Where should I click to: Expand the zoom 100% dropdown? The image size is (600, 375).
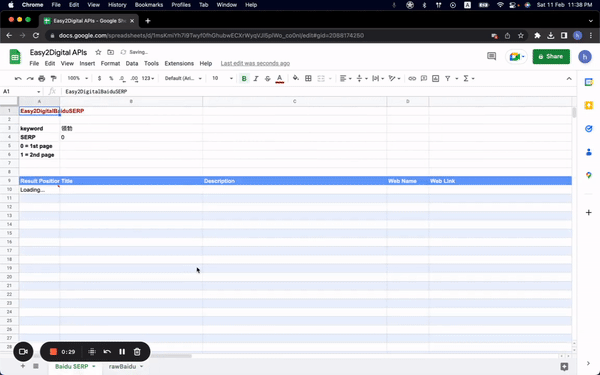[x=78, y=78]
